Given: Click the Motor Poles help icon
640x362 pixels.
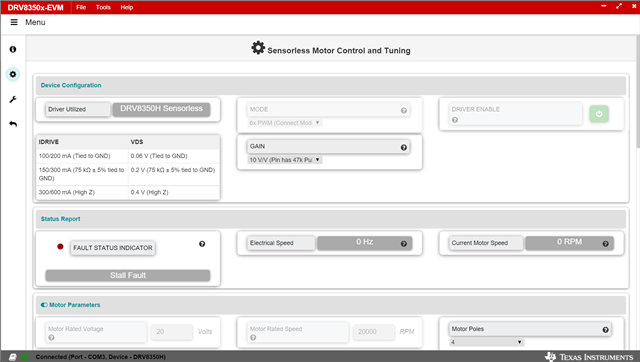Looking at the screenshot, I should 605,330.
